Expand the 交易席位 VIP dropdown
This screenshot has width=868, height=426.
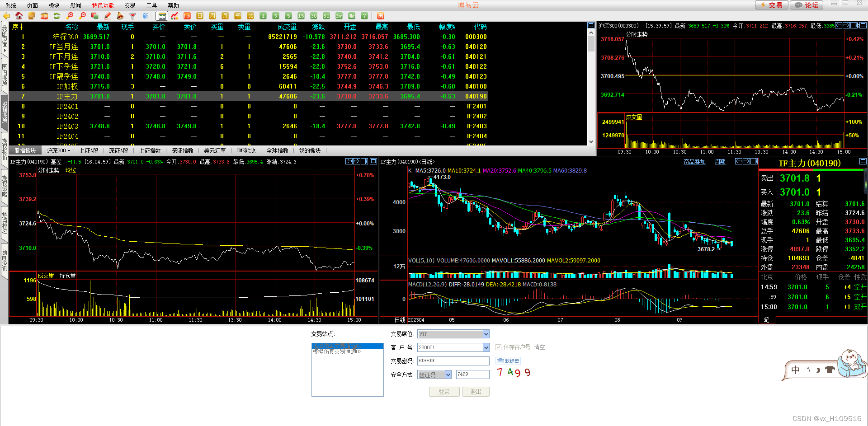coord(486,334)
